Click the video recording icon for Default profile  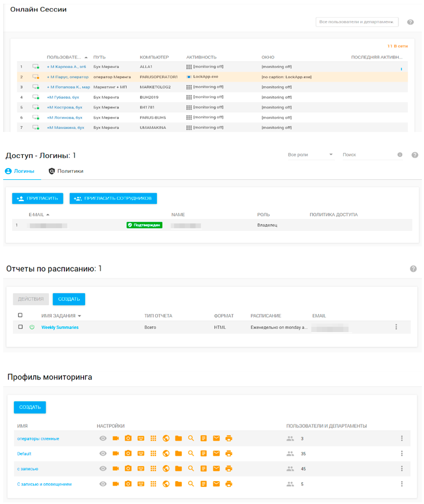(x=115, y=453)
